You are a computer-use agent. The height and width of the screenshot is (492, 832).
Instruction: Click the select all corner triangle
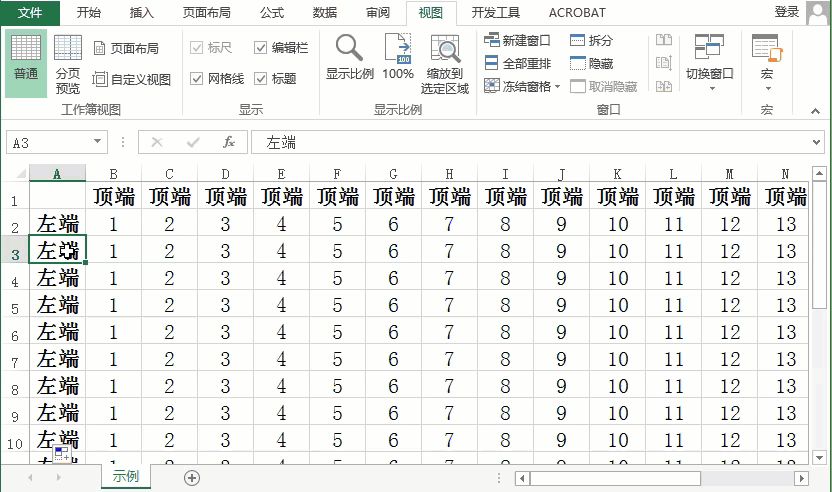(x=20, y=173)
